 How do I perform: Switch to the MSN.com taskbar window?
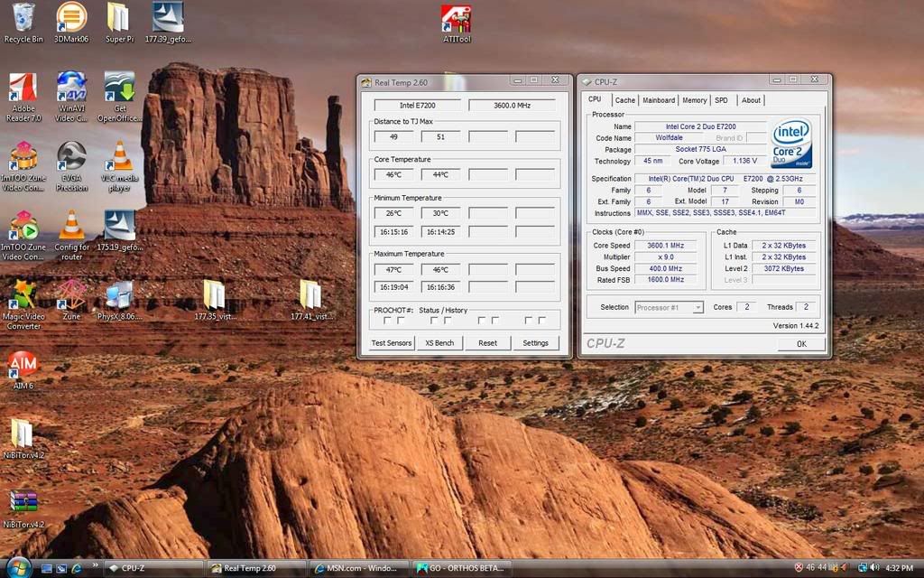coord(359,569)
